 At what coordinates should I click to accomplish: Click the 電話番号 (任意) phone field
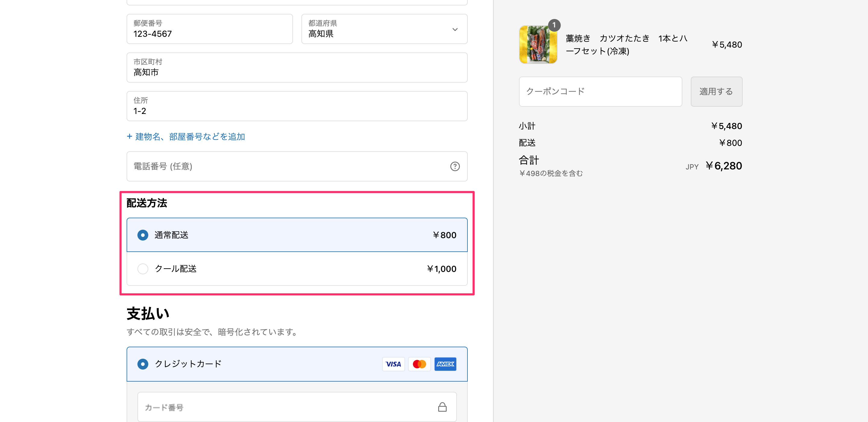tap(286, 166)
